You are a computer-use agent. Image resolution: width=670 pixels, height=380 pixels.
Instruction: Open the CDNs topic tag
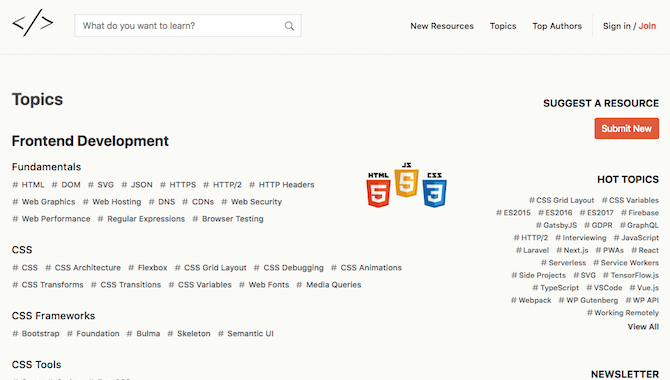point(198,202)
